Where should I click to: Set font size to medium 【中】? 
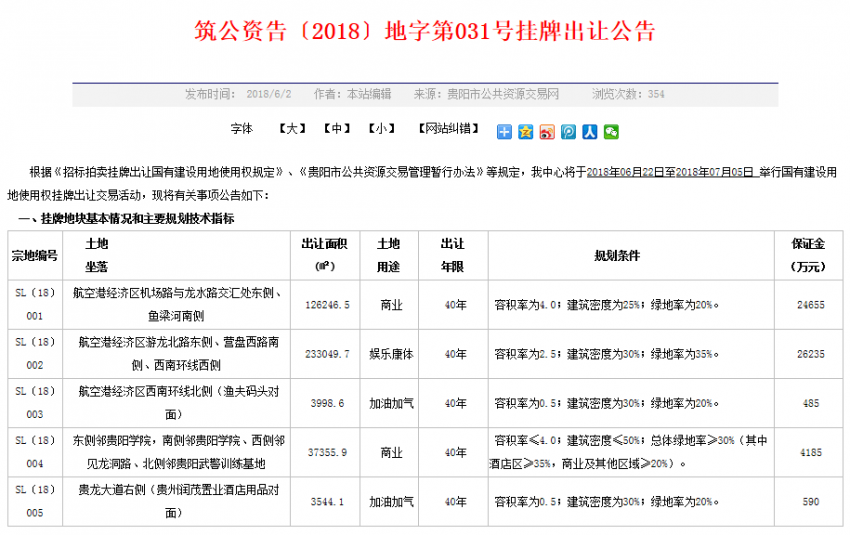(x=337, y=128)
